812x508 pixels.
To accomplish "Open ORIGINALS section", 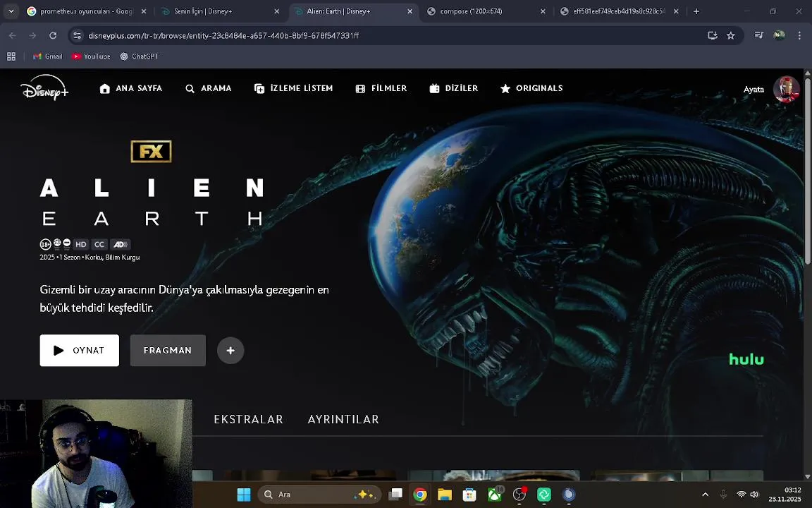I will point(531,89).
